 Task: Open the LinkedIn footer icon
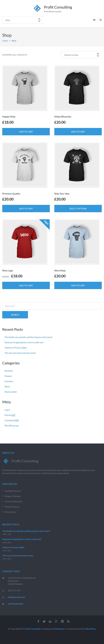[50, 621]
